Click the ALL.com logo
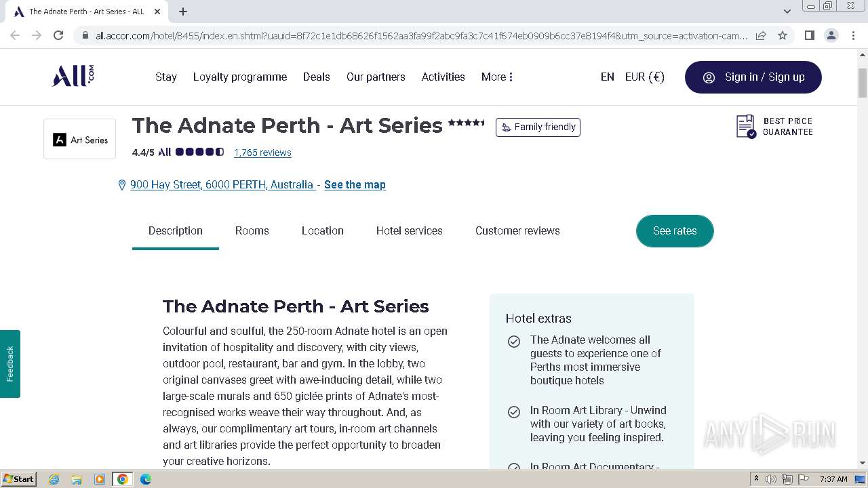Screen dimensions: 868x488 coord(73,76)
